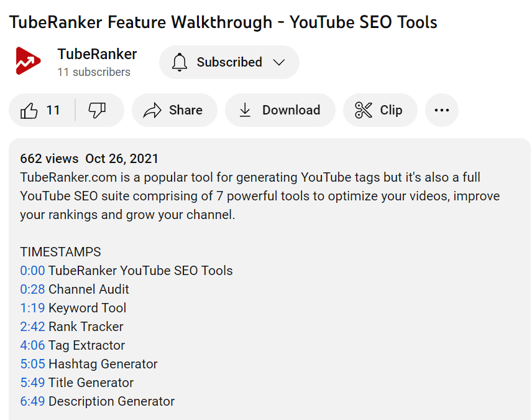Jump to 0:28 Channel Audit timestamp
Image resolution: width=532 pixels, height=420 pixels.
[32, 289]
